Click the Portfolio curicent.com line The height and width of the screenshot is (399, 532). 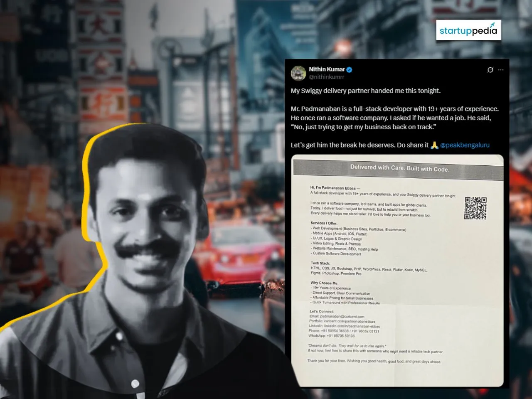click(342, 321)
